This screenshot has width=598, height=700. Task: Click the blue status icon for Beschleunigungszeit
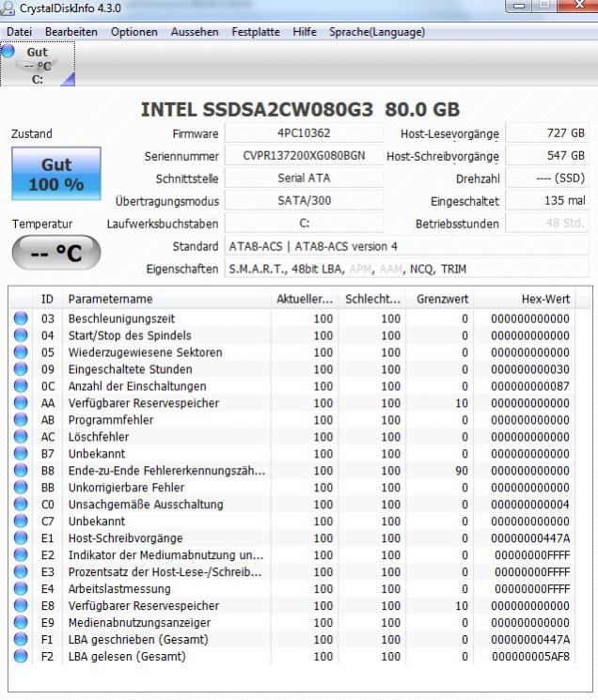click(x=21, y=319)
